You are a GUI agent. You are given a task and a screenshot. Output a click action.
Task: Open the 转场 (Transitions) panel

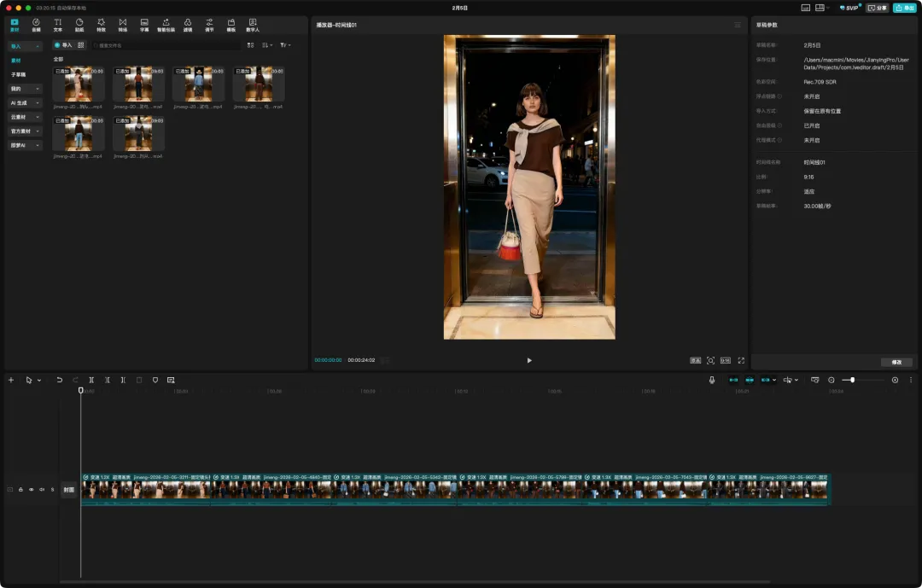click(123, 25)
